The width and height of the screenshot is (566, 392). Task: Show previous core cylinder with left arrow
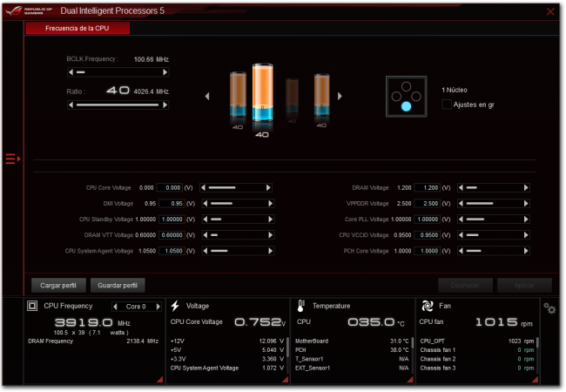[207, 97]
